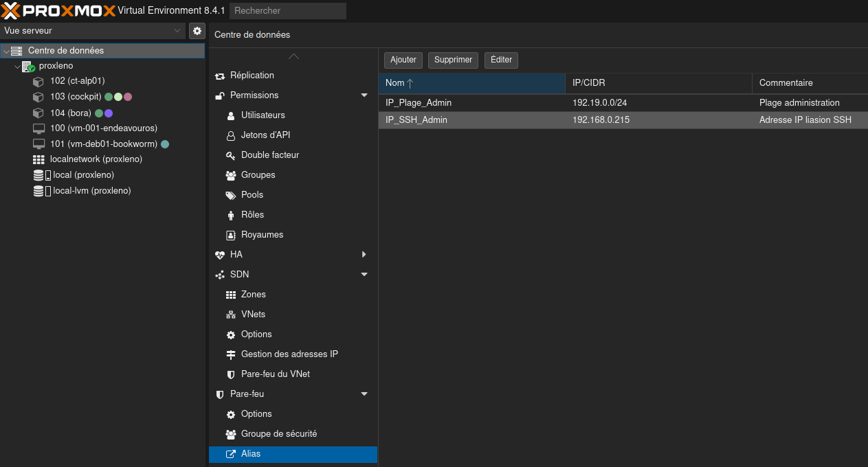Click the gear icon beside Vue serveur
Viewport: 868px width, 467px height.
(x=197, y=31)
